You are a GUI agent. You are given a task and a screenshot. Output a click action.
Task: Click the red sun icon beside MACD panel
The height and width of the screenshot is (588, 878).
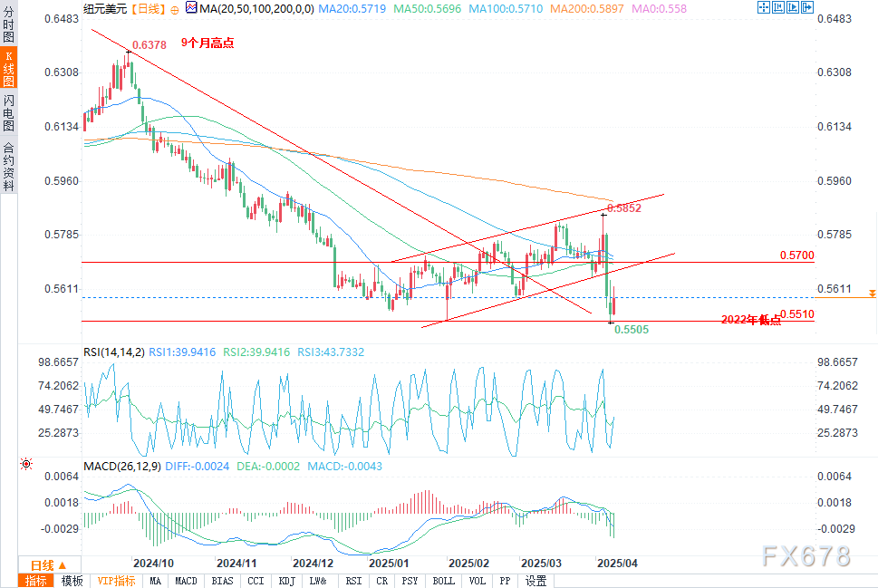pos(25,464)
